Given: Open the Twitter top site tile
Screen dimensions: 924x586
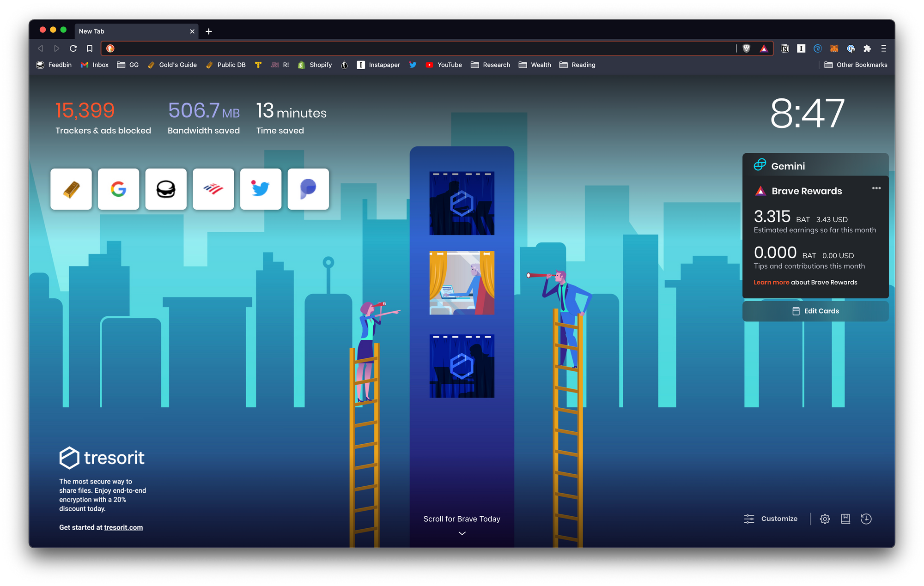Looking at the screenshot, I should tap(261, 189).
